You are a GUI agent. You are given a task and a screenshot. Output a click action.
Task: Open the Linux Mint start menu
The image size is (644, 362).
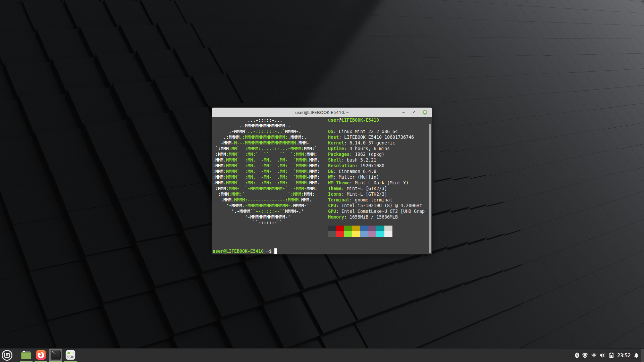click(7, 355)
